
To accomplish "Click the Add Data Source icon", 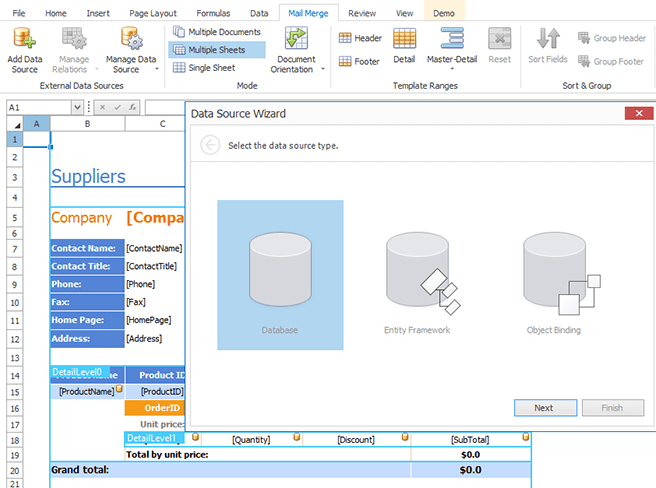I will [x=24, y=40].
